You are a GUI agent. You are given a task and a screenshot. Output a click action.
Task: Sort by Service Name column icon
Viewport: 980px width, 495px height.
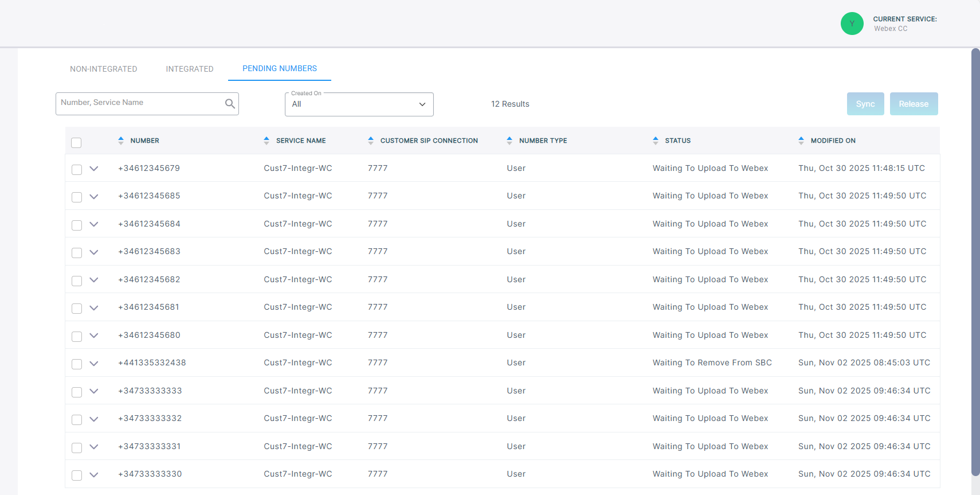266,141
